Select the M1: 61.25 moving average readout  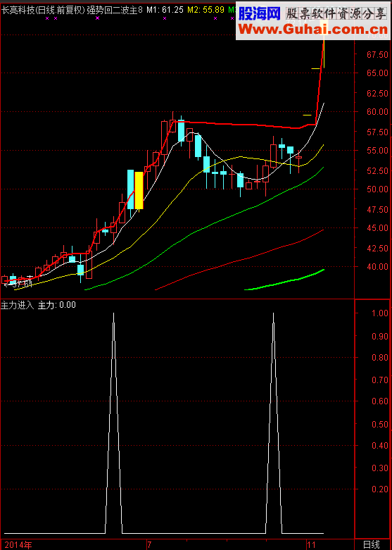[x=165, y=10]
